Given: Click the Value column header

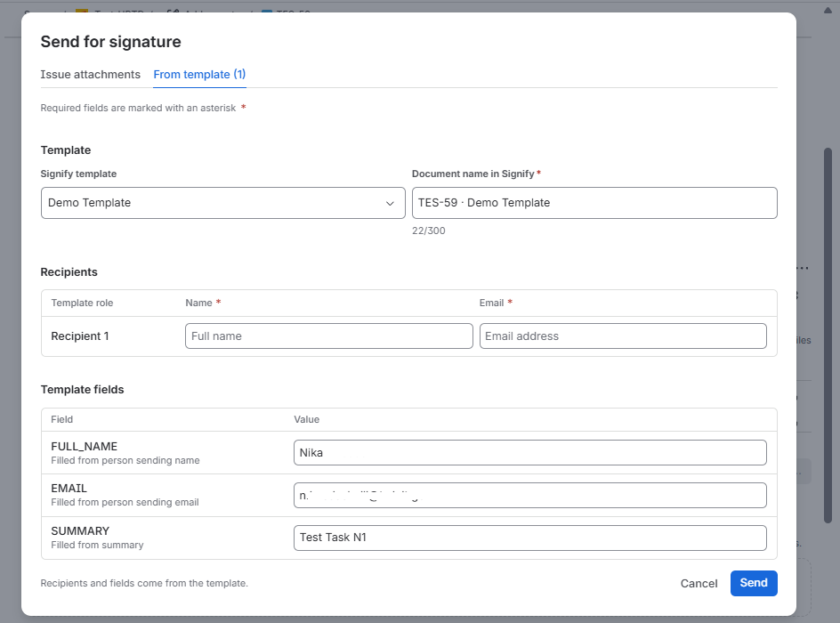Looking at the screenshot, I should (306, 419).
